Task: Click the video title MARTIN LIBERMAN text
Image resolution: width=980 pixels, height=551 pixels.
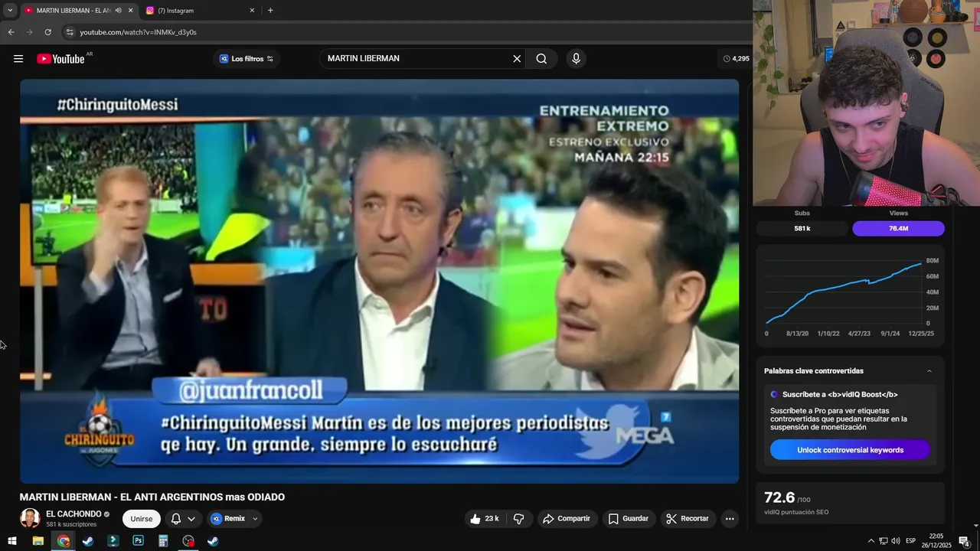Action: 152,497
